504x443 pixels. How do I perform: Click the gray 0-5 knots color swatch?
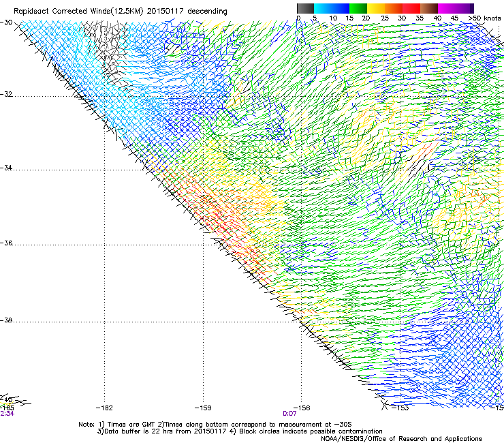(305, 8)
